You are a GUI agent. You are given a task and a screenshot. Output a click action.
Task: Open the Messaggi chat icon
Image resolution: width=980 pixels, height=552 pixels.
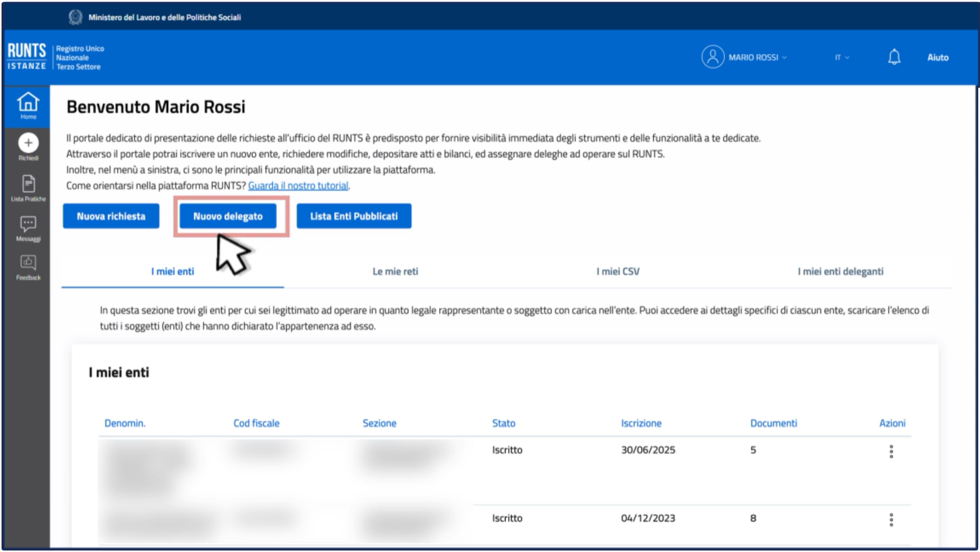[x=28, y=225]
